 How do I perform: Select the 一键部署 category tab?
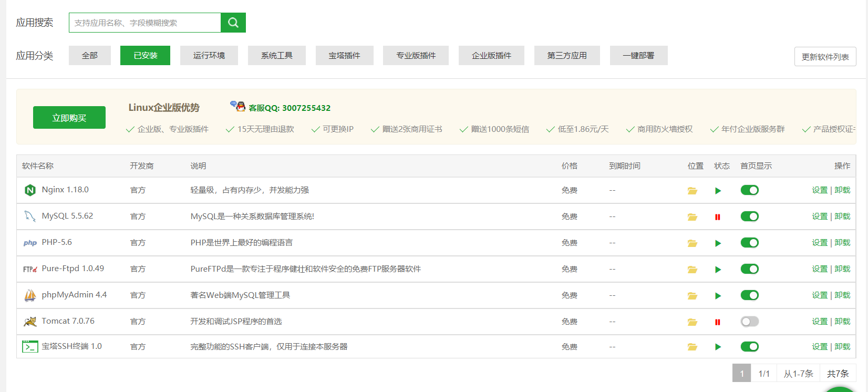[x=639, y=55]
